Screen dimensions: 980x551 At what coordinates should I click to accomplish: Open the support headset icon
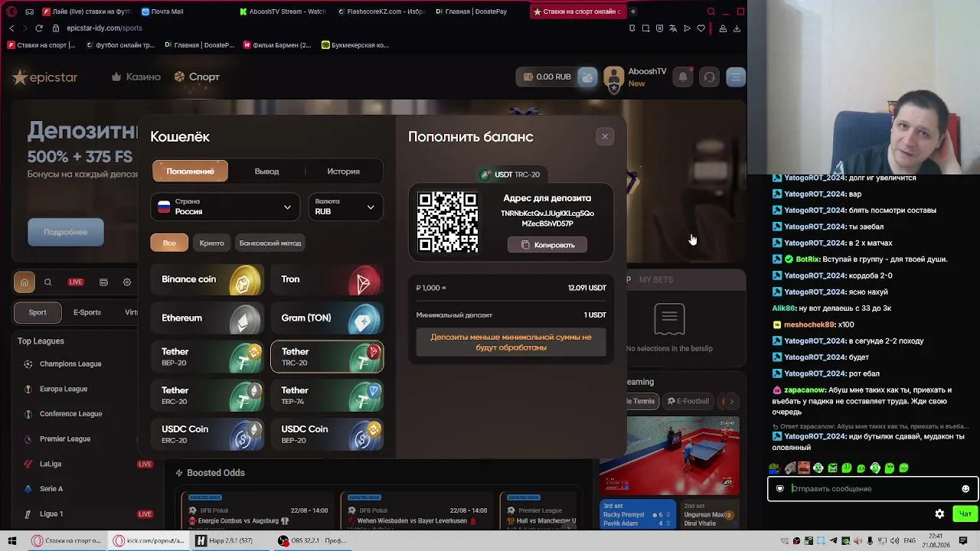point(709,77)
